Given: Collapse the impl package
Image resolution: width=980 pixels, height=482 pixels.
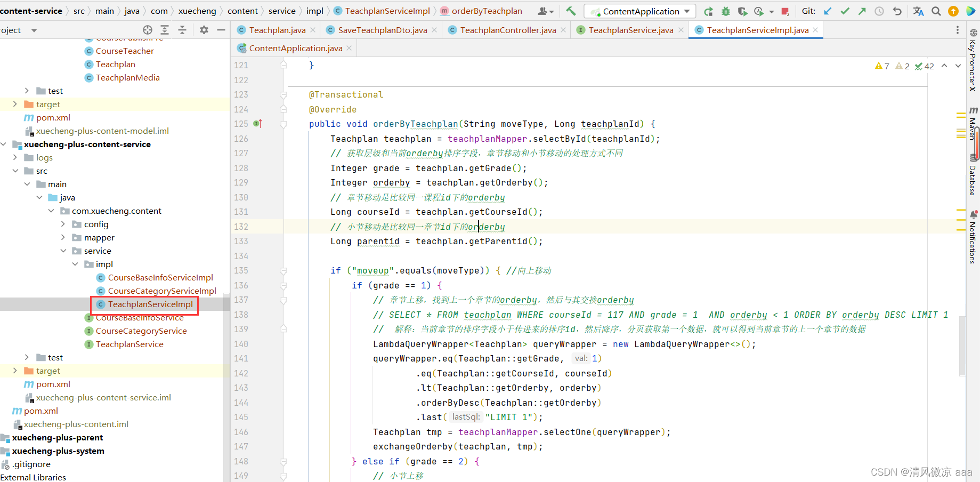Looking at the screenshot, I should [x=75, y=264].
